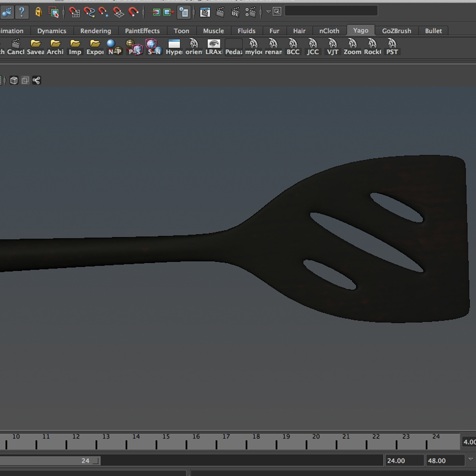This screenshot has width=476, height=476.
Task: Run the Zoom script shelf button
Action: click(x=353, y=47)
